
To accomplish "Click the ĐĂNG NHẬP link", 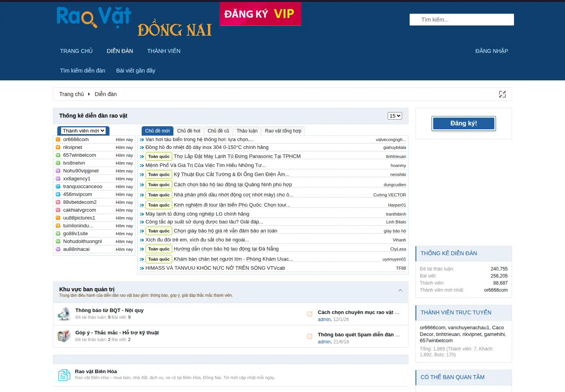I will tap(492, 51).
